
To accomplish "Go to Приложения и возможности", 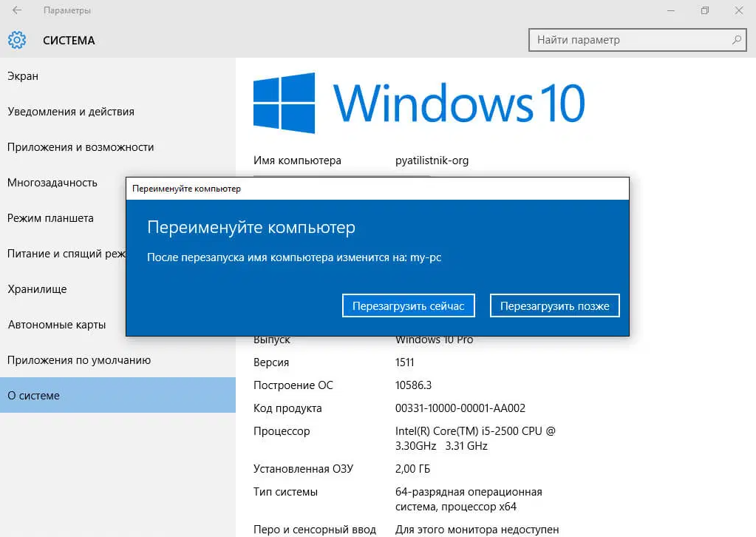I will pyautogui.click(x=81, y=147).
